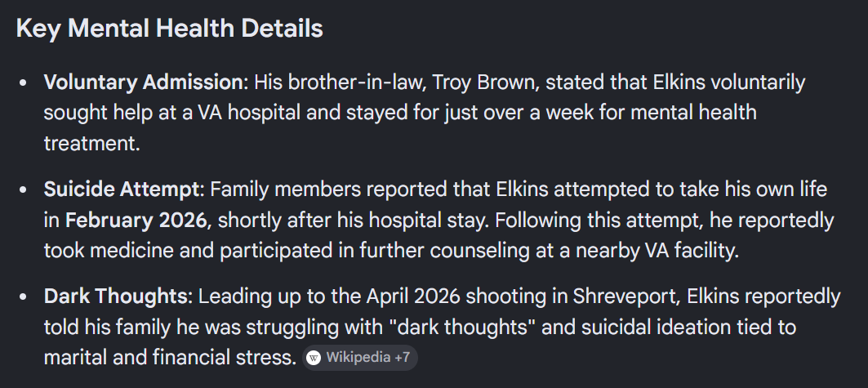Open the Wikipedia +7 sources chip
868x388 pixels.
(360, 358)
